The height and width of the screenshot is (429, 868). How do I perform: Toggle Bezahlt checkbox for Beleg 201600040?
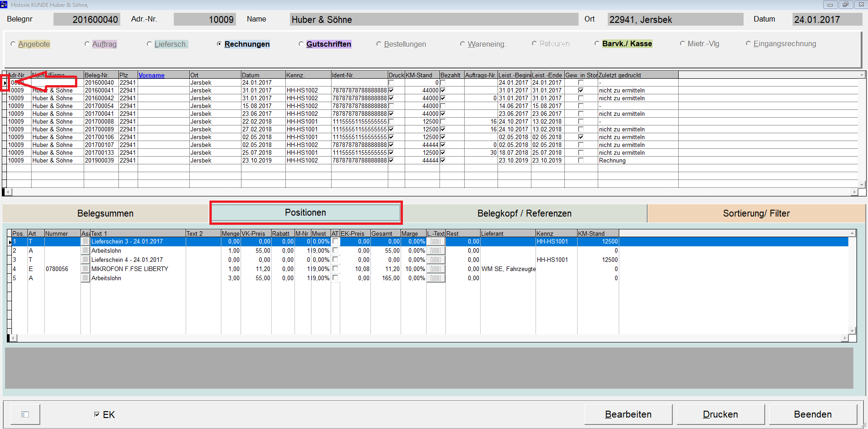coord(443,82)
